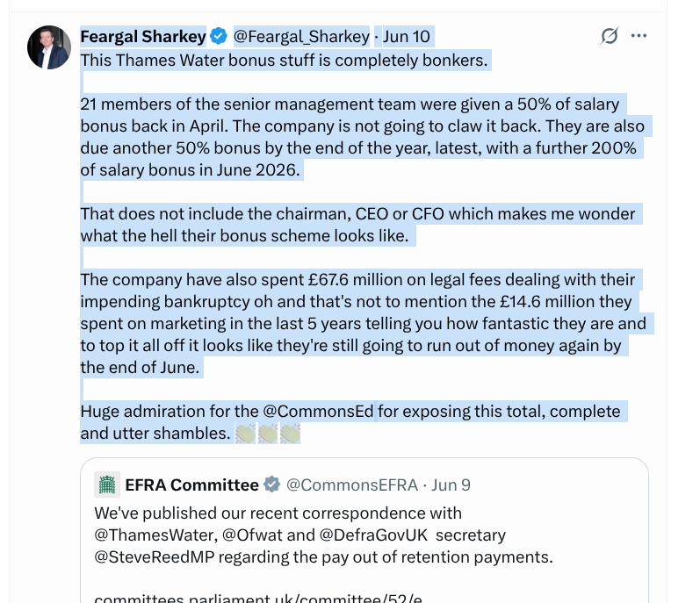Open the Feargal Sharkey display name link

pos(143,37)
